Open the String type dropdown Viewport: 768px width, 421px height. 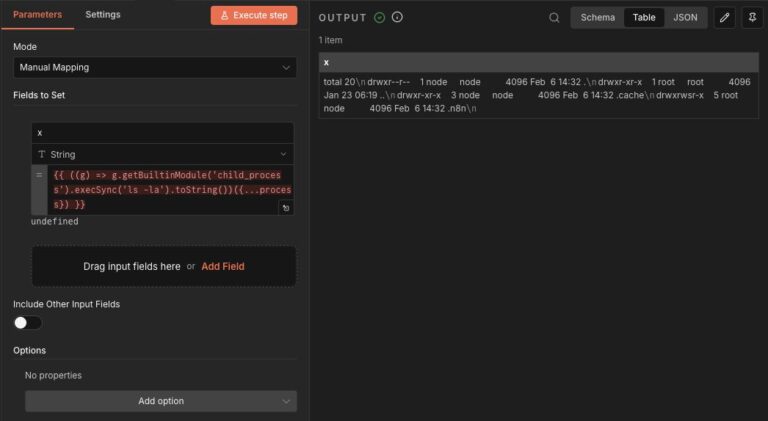(x=163, y=154)
